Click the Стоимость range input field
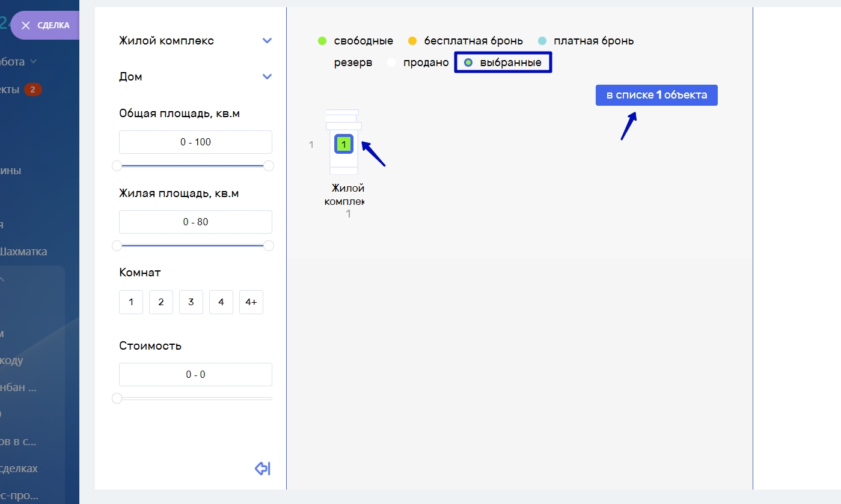 (x=195, y=374)
